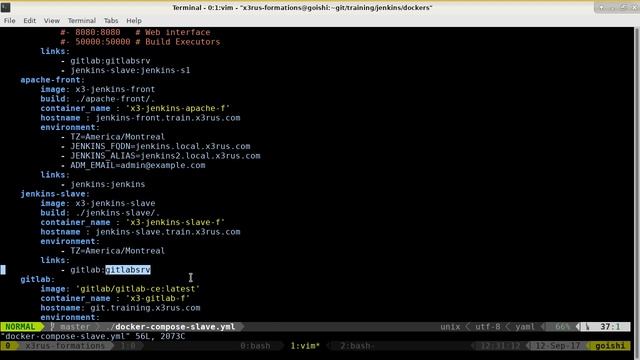640x360 pixels.
Task: Click jenkins-front.train.x3rus.com hostname value
Action: point(168,118)
